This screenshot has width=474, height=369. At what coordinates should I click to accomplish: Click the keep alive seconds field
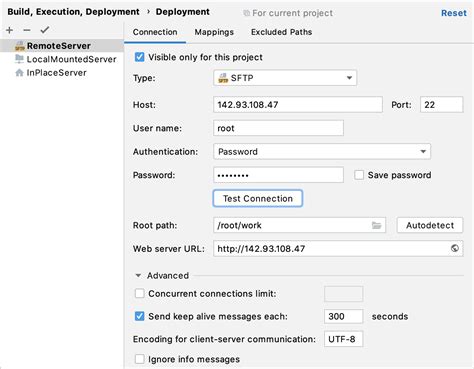[343, 316]
